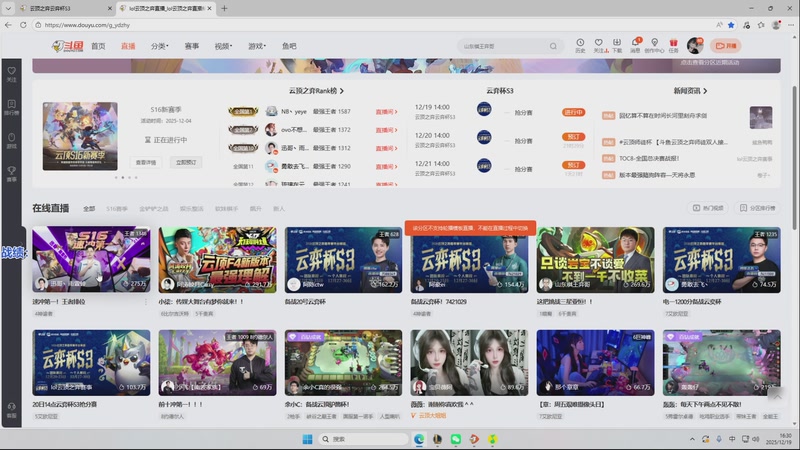The height and width of the screenshot is (450, 800).
Task: Open the 云弈杯S3 stream with 74.5万 viewers
Action: (x=721, y=260)
